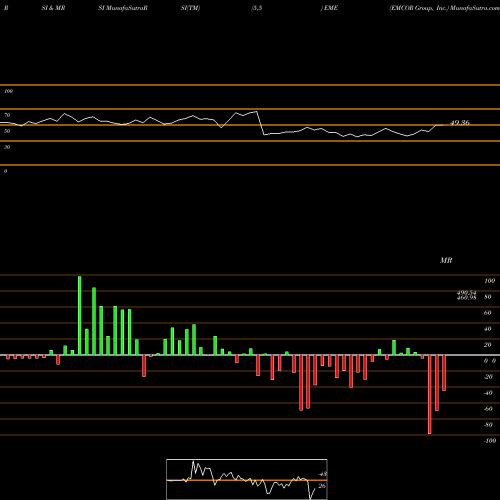The width and height of the screenshot is (500, 500).
Task: Click the RSI axis label '70'
Action: coord(7,115)
